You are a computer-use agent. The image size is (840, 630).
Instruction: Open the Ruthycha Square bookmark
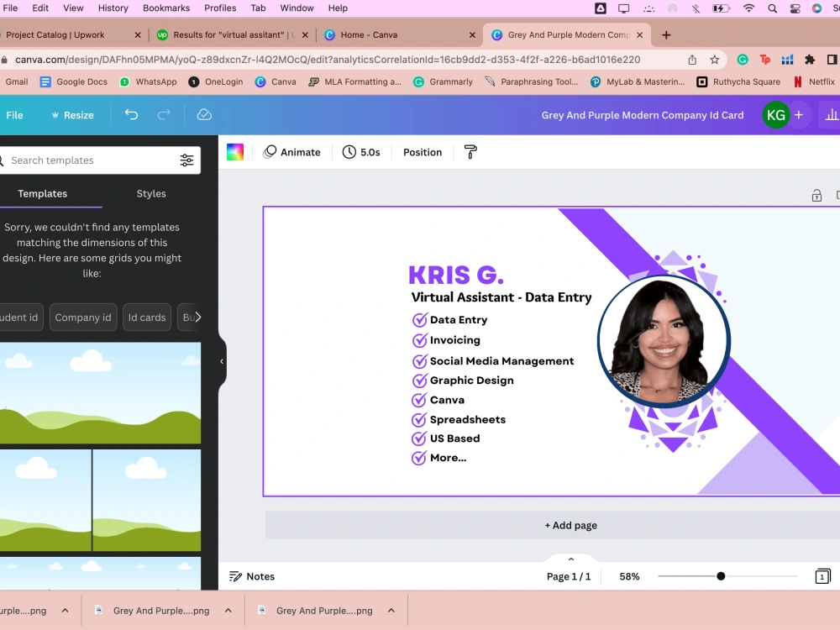[738, 81]
